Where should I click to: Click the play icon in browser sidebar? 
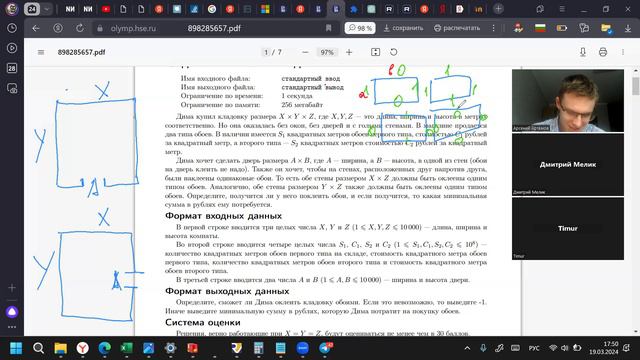click(12, 48)
